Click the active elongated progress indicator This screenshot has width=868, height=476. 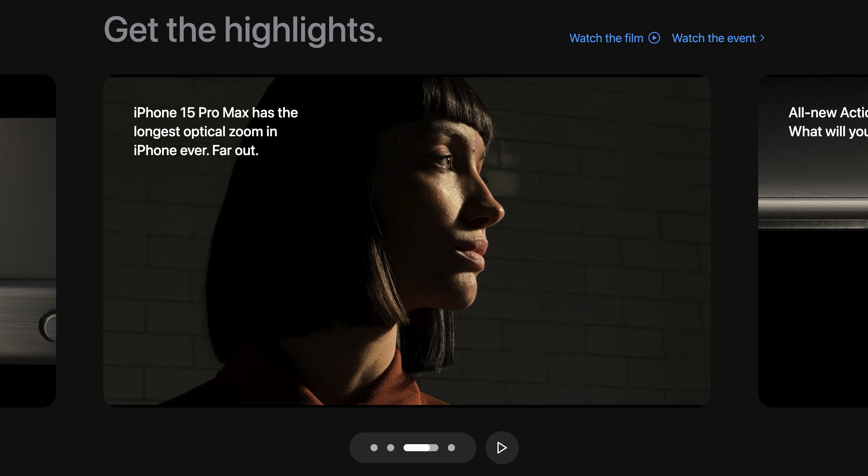click(x=421, y=448)
